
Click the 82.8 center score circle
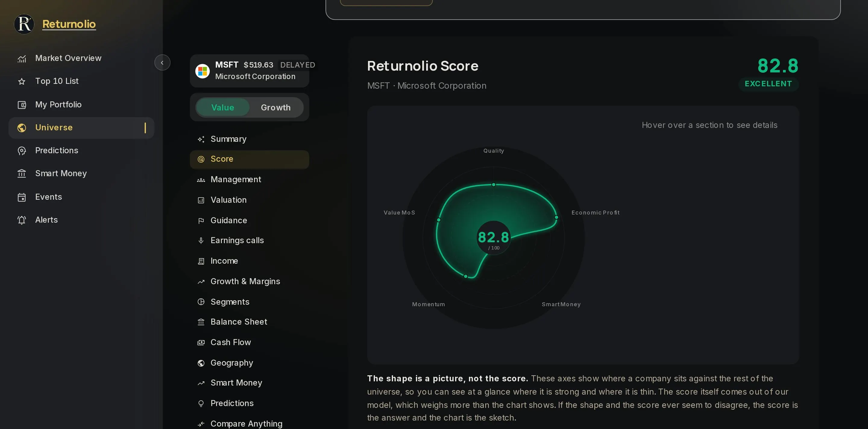click(494, 238)
